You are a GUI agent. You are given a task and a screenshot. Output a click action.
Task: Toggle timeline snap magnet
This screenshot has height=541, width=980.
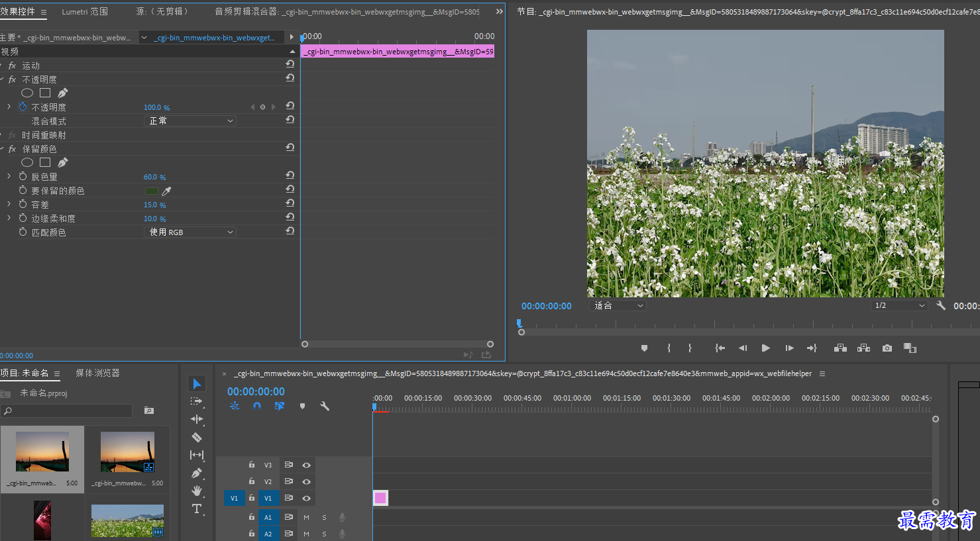click(x=257, y=406)
